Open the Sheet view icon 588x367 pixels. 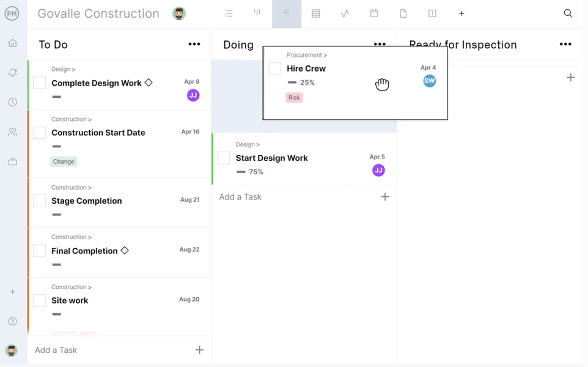click(x=315, y=13)
